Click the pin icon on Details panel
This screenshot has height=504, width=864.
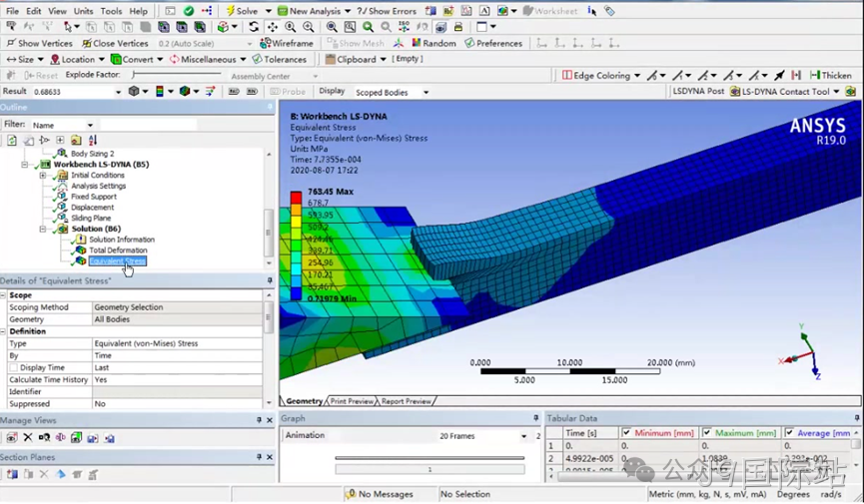(x=270, y=280)
